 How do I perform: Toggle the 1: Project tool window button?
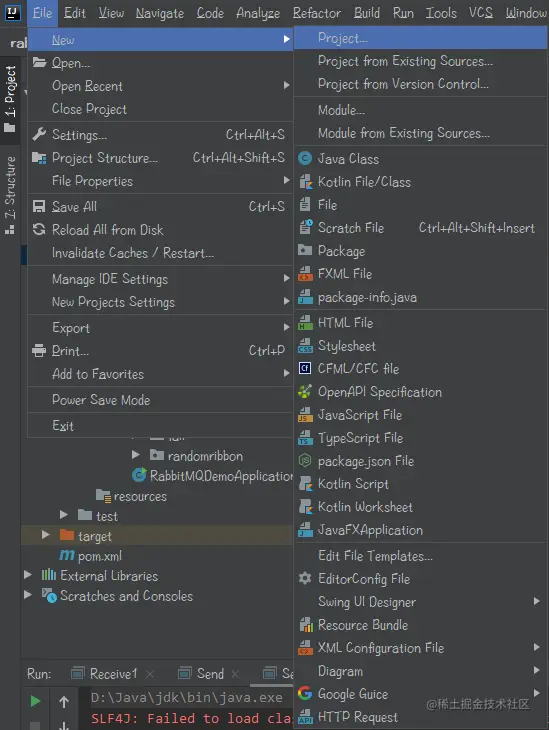click(x=10, y=99)
